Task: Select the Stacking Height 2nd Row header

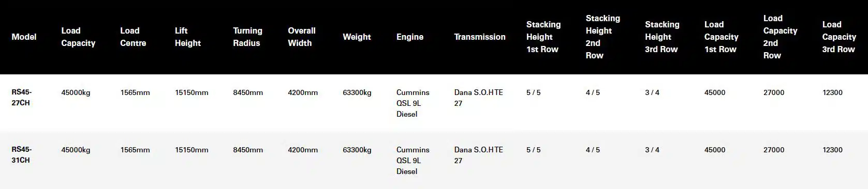Action: 603,37
